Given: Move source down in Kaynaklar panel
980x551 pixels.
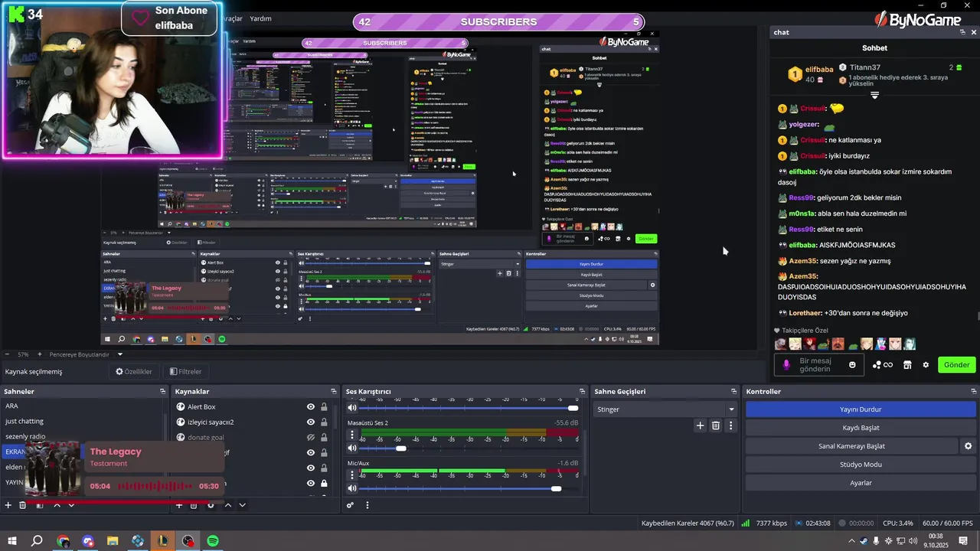Looking at the screenshot, I should 242,505.
